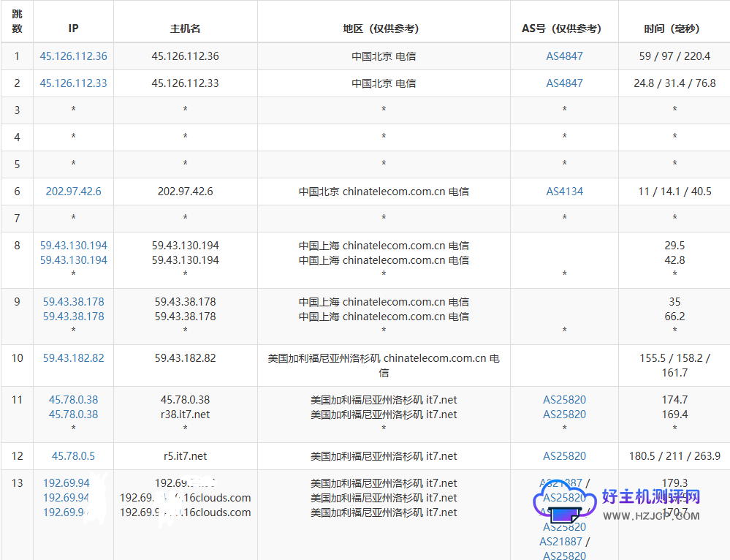Open the AS25820 link in hop 12
This screenshot has height=560, width=730.
(x=564, y=456)
